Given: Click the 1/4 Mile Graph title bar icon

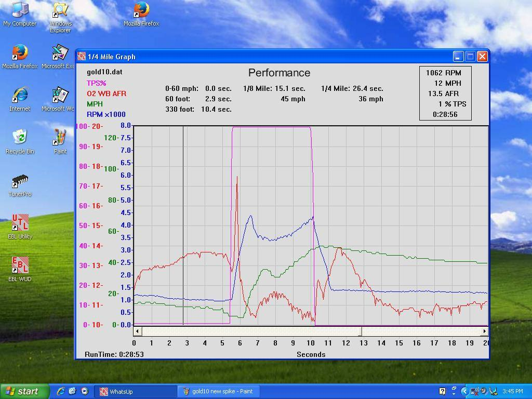Looking at the screenshot, I should pyautogui.click(x=82, y=57).
